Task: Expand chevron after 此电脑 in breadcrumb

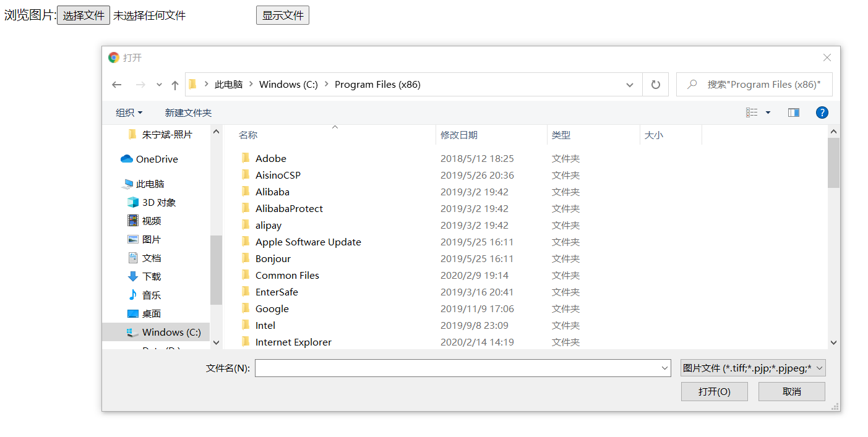Action: pos(251,85)
